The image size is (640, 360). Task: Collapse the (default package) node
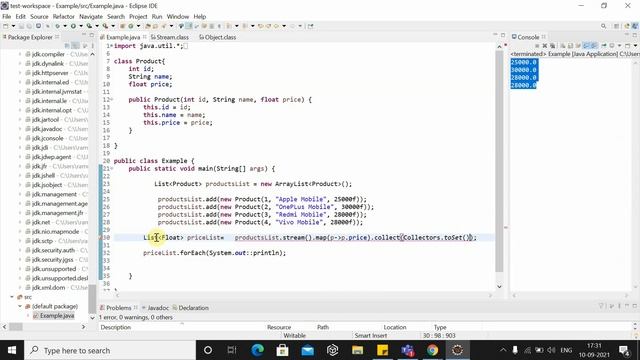pyautogui.click(x=20, y=306)
